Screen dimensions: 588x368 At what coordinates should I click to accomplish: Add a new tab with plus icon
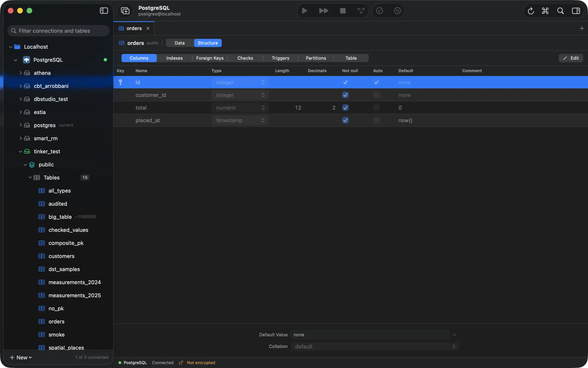[x=582, y=28]
